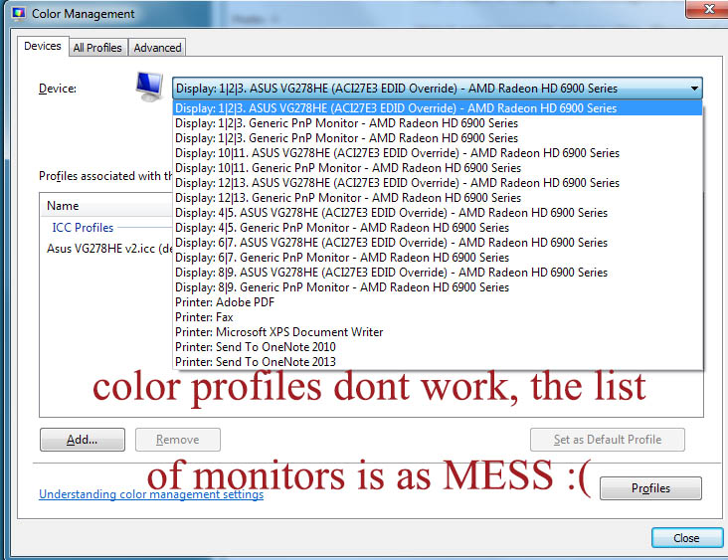Click the Name column header
The width and height of the screenshot is (728, 560).
click(x=106, y=206)
